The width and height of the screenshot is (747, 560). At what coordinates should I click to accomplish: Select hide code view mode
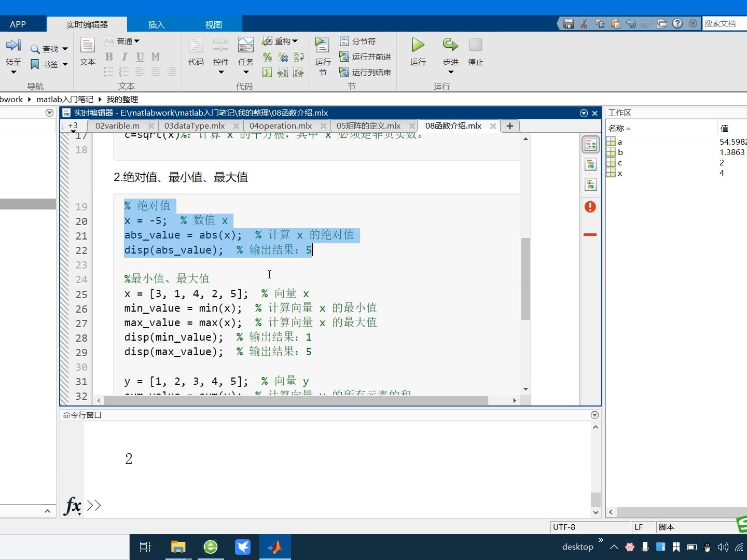(x=590, y=185)
